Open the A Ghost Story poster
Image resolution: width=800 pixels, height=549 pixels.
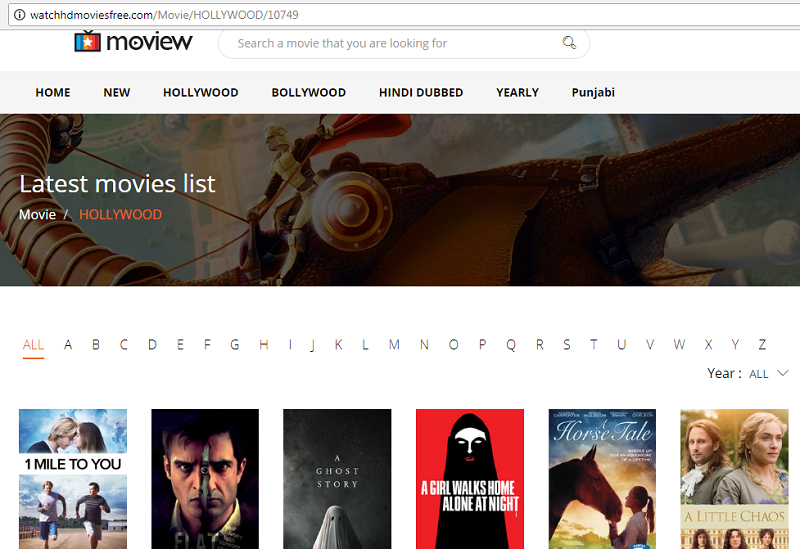337,479
